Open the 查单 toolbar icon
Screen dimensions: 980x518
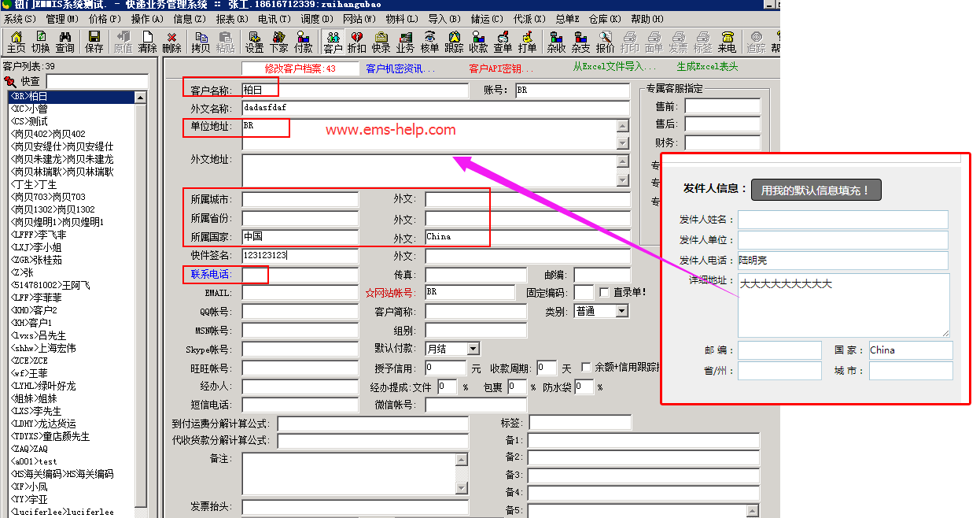click(503, 43)
